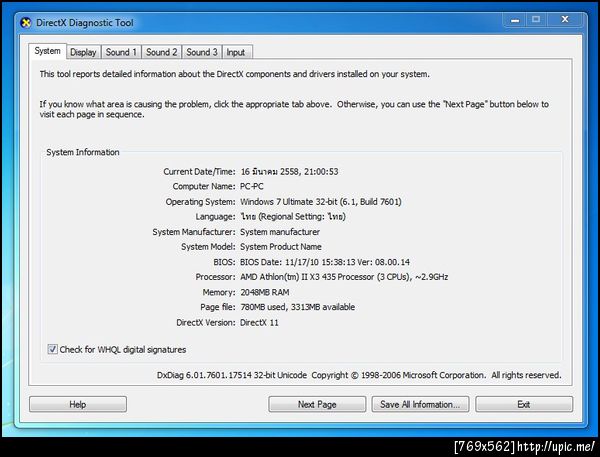Click the System manufacturer value

pyautogui.click(x=280, y=232)
